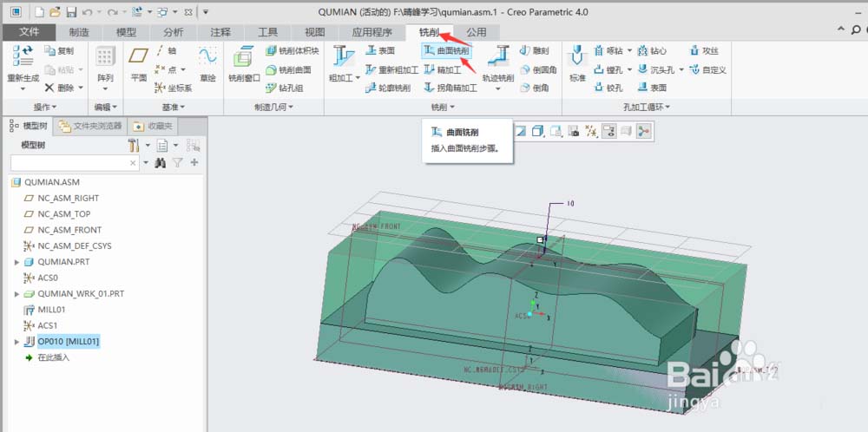This screenshot has height=432, width=868.
Task: Click the 标准 (Standard) drilling icon
Action: 577,56
